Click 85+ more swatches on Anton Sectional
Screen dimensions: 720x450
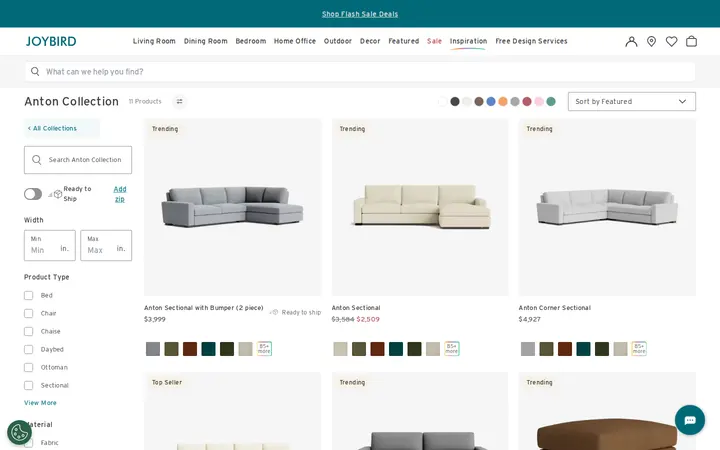(452, 349)
